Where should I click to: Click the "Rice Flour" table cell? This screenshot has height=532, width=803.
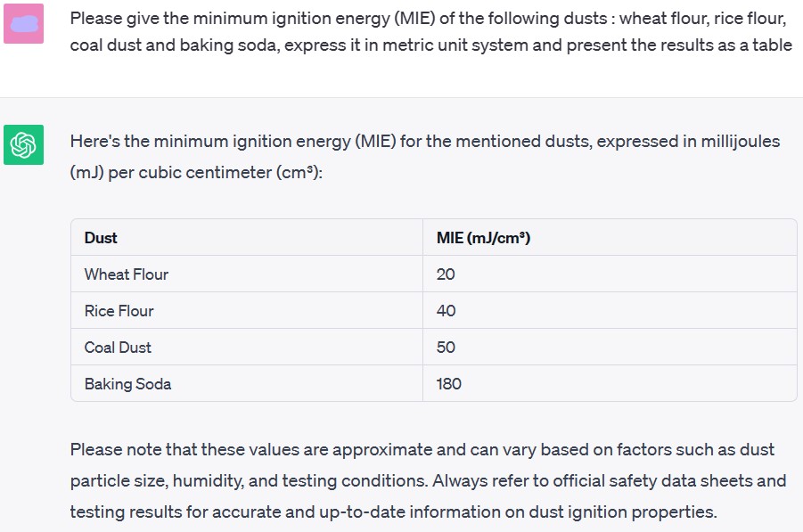point(119,311)
